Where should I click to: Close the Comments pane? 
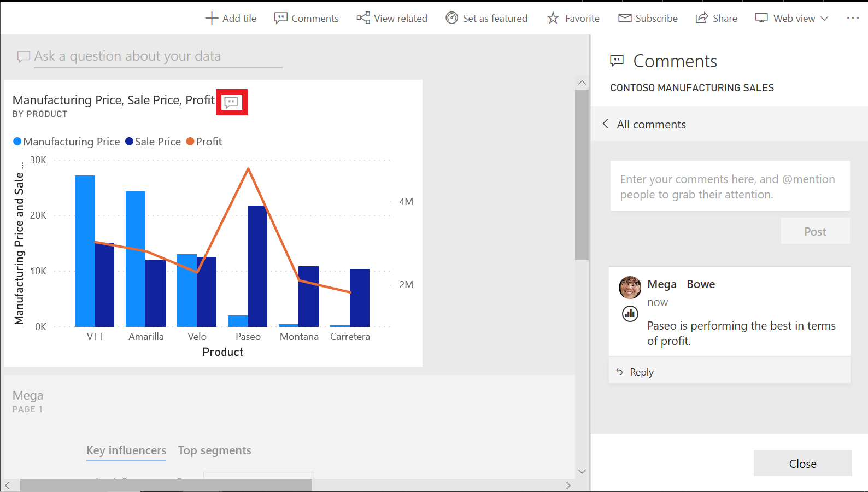pyautogui.click(x=802, y=464)
